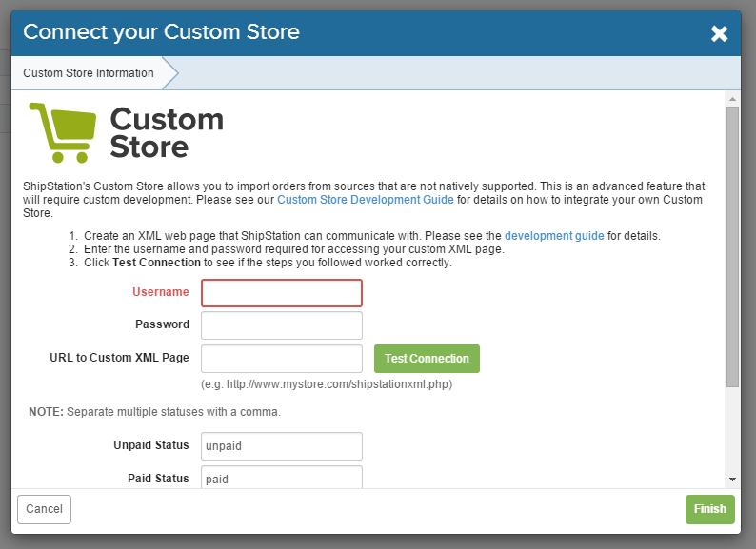The width and height of the screenshot is (756, 549).
Task: Click the Unpaid Status field
Action: [x=282, y=446]
